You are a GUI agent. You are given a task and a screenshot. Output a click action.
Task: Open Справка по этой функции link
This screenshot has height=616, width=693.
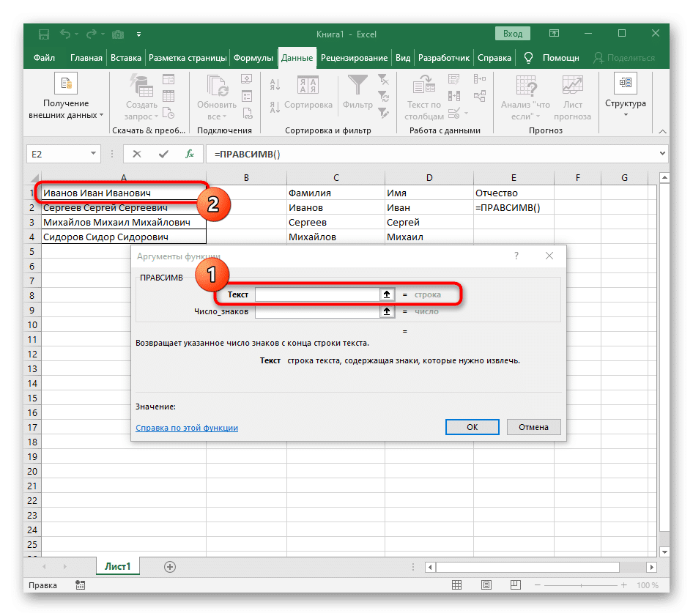(186, 427)
